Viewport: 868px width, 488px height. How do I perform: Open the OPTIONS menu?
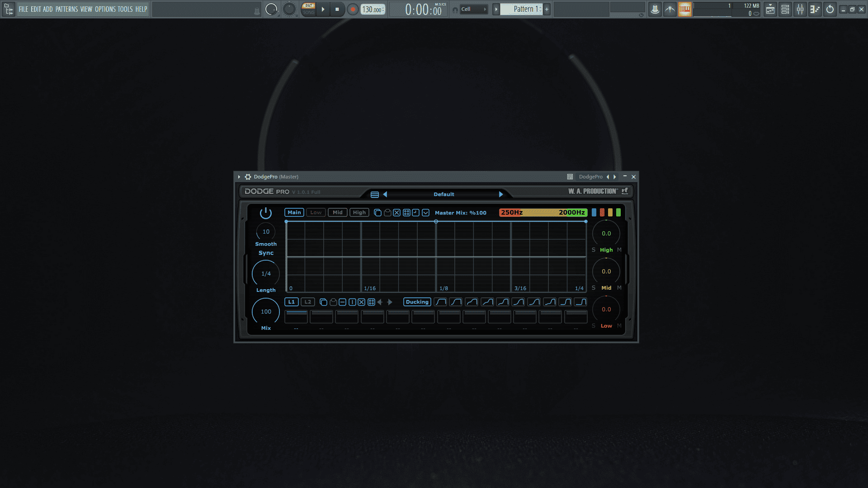coord(105,9)
